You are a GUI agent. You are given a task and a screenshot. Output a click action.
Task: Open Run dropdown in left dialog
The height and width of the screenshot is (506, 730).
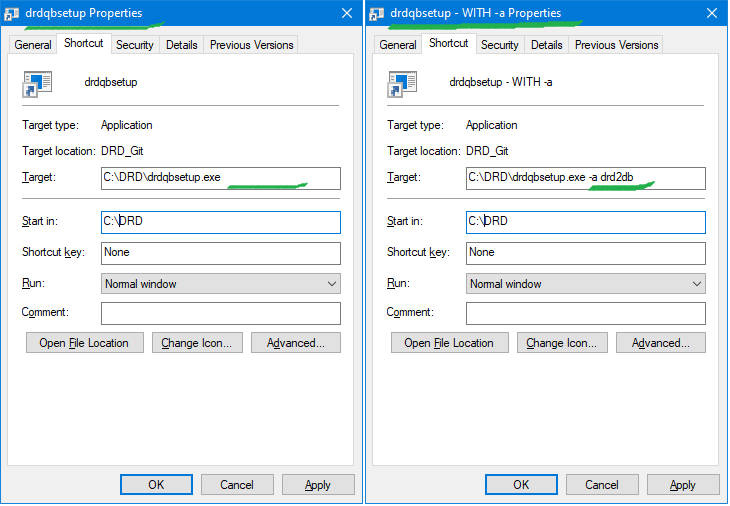tap(220, 284)
